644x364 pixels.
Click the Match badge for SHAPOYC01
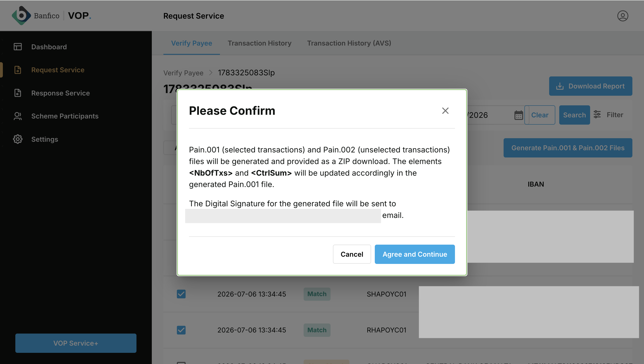tap(317, 294)
